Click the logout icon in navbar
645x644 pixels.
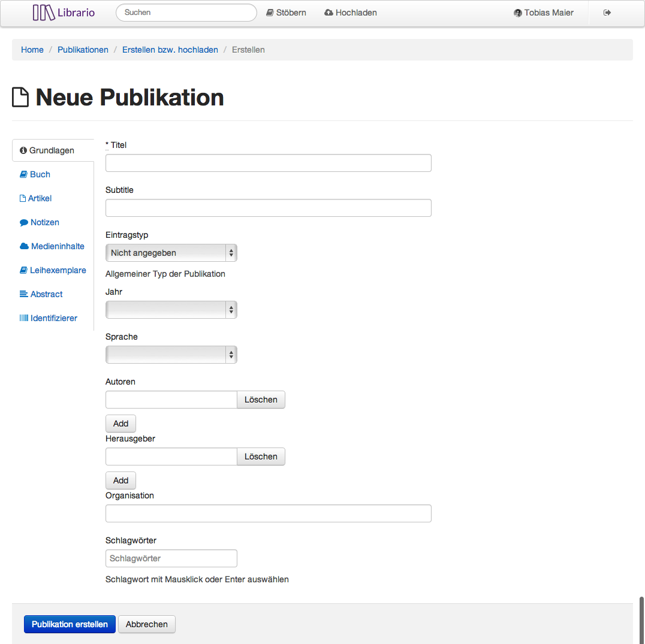607,13
